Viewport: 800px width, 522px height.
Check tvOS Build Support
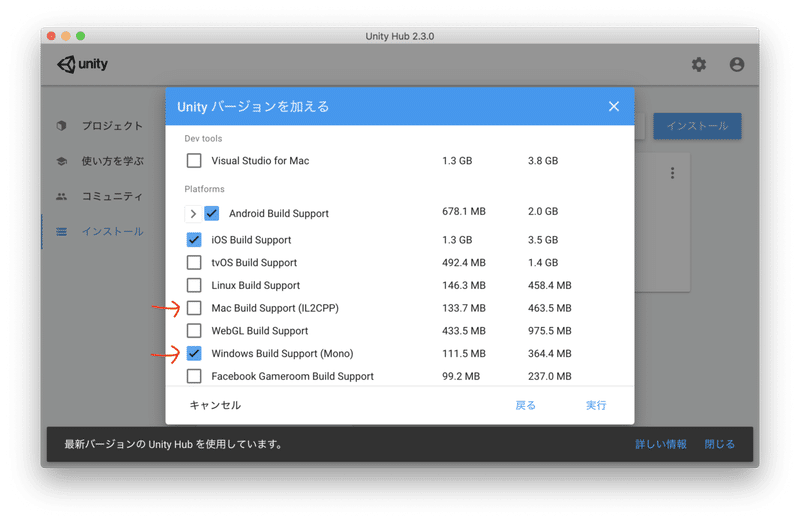pos(194,263)
